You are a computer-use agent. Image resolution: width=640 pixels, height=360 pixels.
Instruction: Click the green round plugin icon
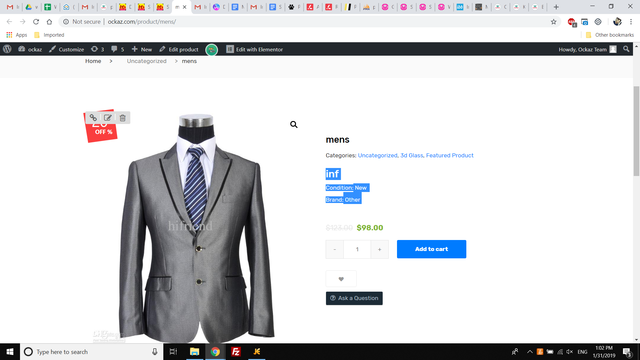211,49
